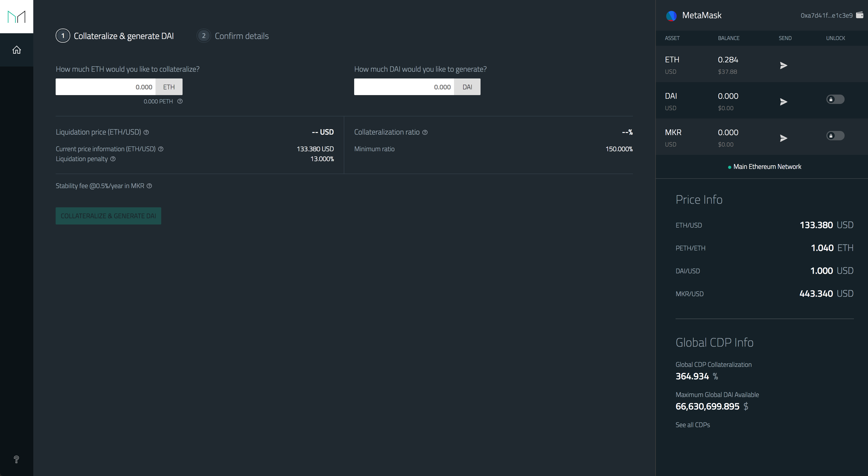Toggle the MKR unlock switch
Image resolution: width=868 pixels, height=476 pixels.
click(835, 136)
